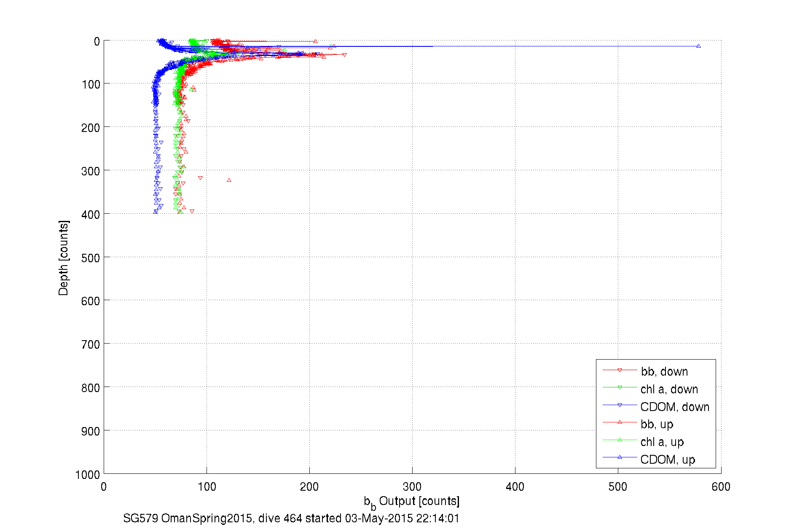Click the red bb marker at about 235 counts
This screenshot has height=532, width=797.
click(x=344, y=55)
